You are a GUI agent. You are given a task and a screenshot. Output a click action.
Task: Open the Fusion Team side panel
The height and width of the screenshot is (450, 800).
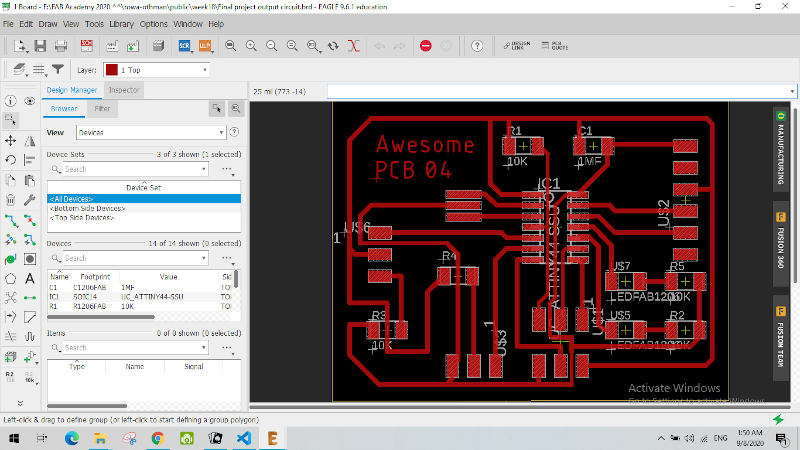pos(781,337)
